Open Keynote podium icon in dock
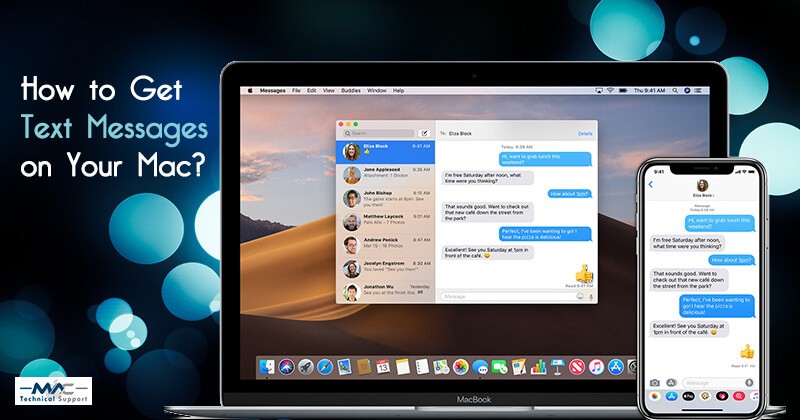 pyautogui.click(x=557, y=366)
